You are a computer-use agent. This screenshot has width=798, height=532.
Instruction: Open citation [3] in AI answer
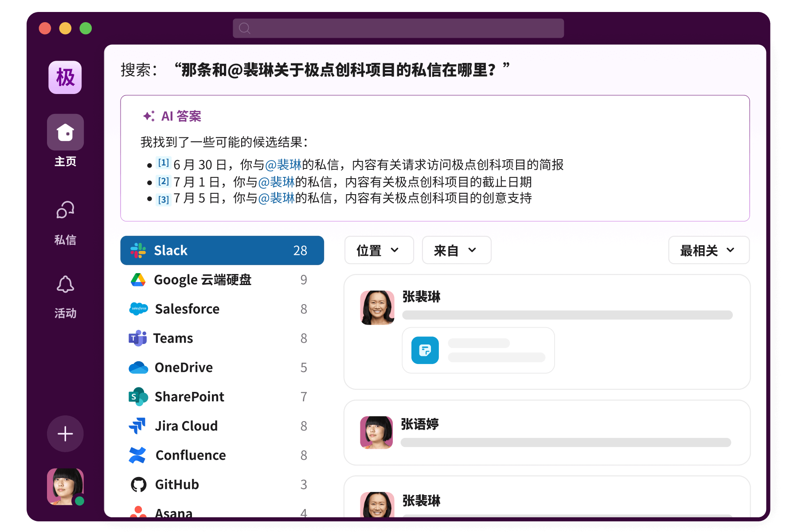[164, 199]
